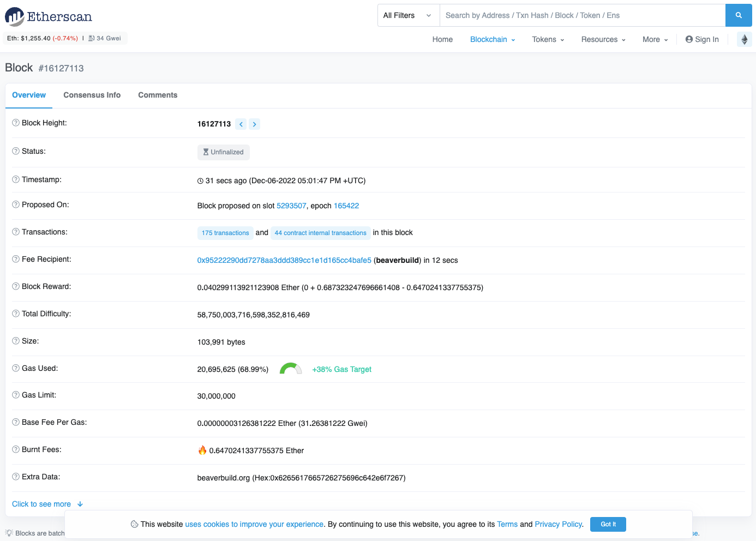This screenshot has width=756, height=541.
Task: Click the help icon beside Block Height
Action: [x=15, y=123]
